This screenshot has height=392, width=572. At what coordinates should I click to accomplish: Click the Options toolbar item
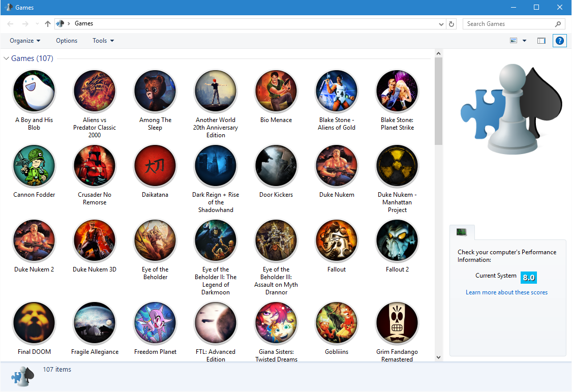coord(67,41)
